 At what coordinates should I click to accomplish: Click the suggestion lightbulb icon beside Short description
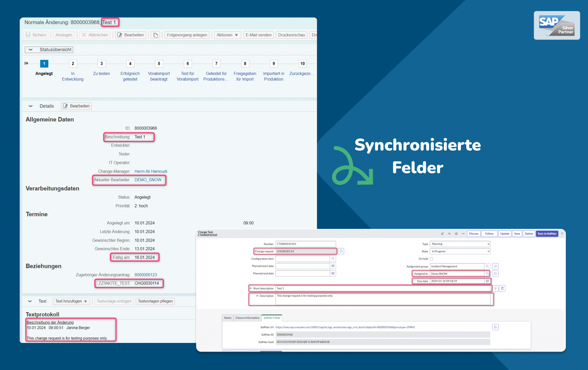(x=496, y=288)
